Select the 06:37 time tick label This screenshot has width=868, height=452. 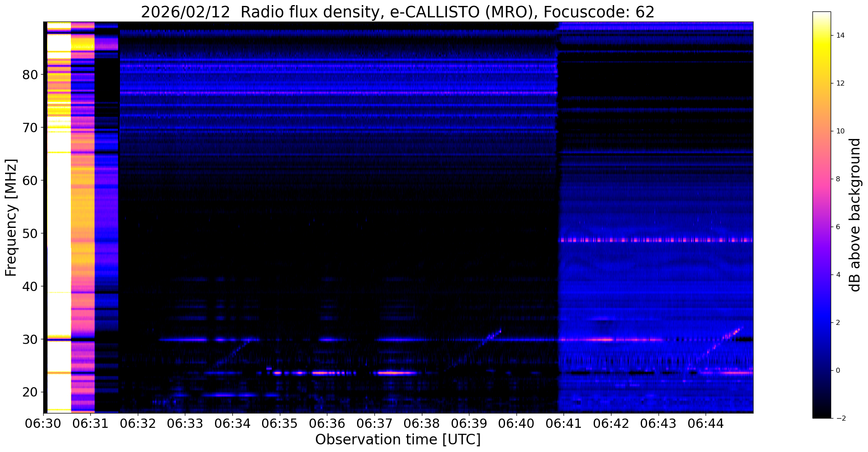pos(374,424)
